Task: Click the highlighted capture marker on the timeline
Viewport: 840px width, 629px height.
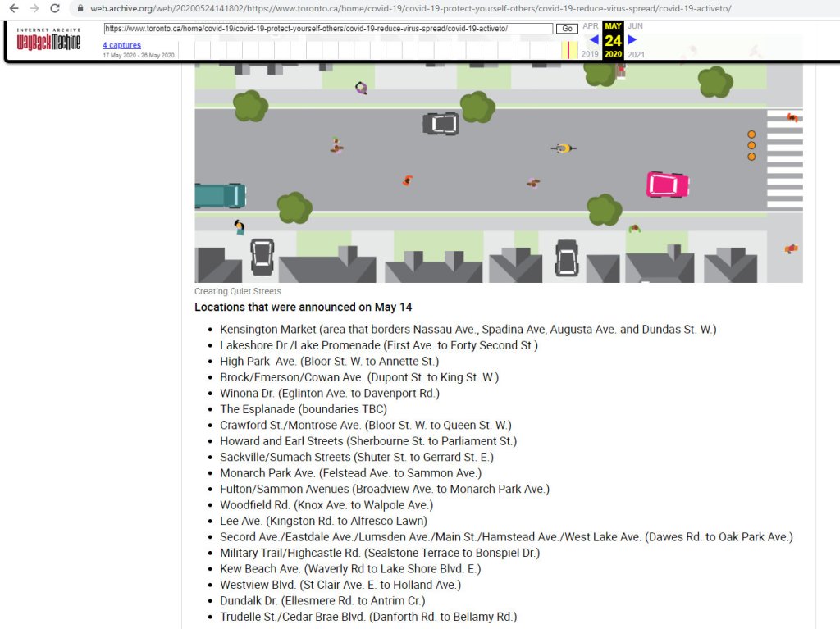Action: pyautogui.click(x=566, y=50)
